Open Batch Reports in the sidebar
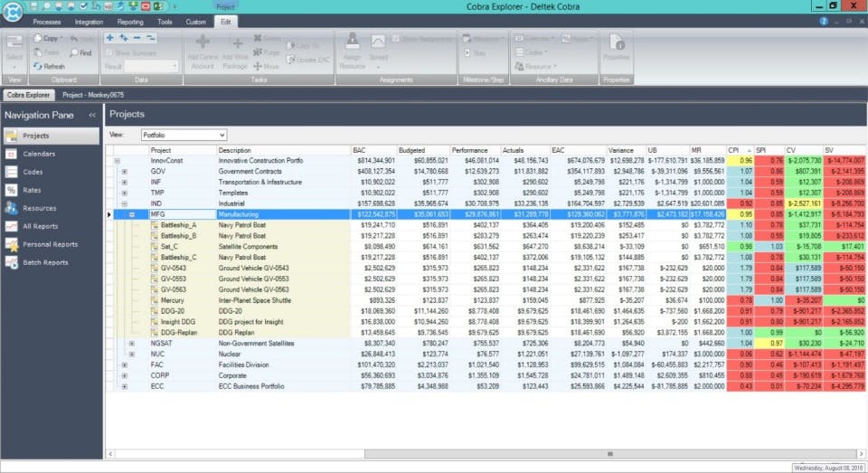The width and height of the screenshot is (868, 473). pyautogui.click(x=45, y=262)
